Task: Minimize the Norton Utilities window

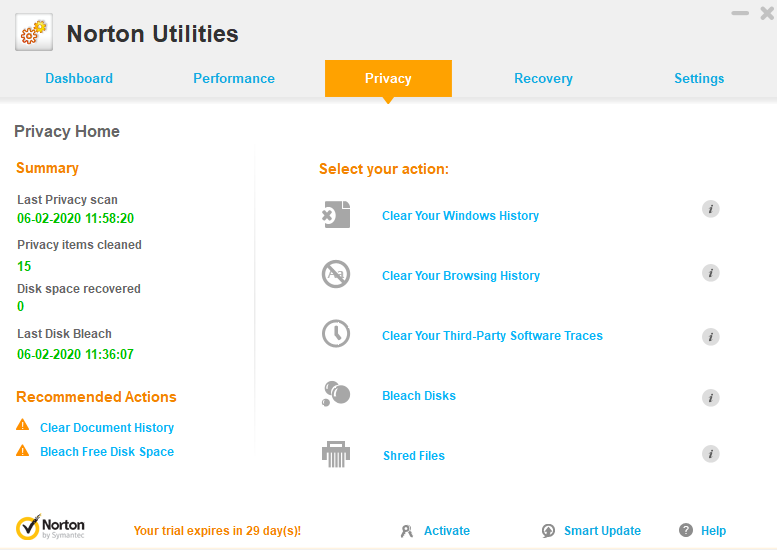Action: coord(740,13)
